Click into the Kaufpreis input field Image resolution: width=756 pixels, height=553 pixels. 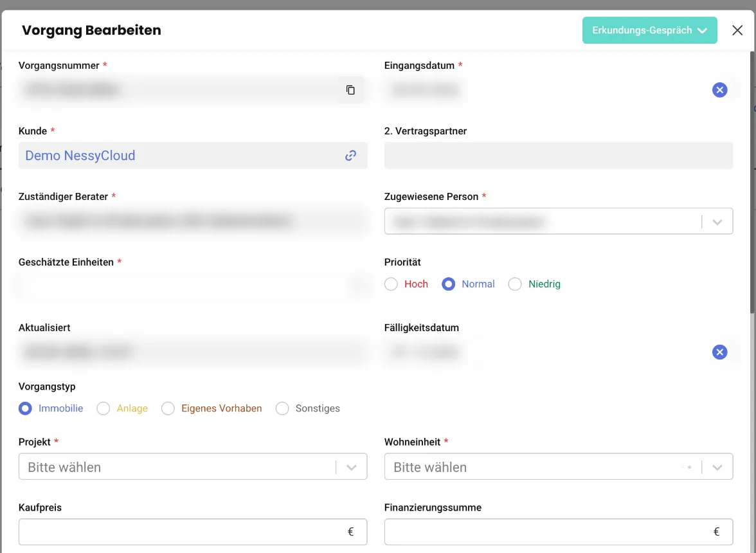193,532
